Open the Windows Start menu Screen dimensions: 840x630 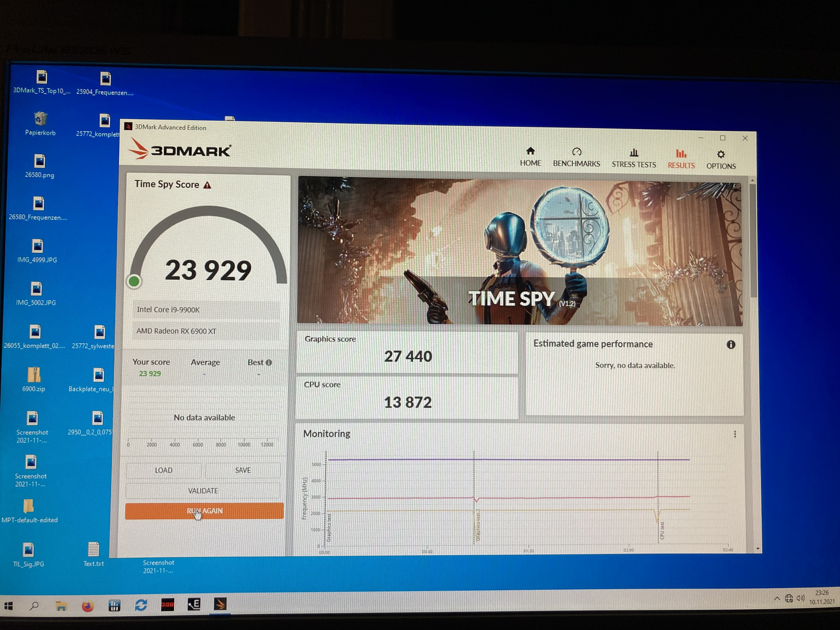(x=8, y=606)
